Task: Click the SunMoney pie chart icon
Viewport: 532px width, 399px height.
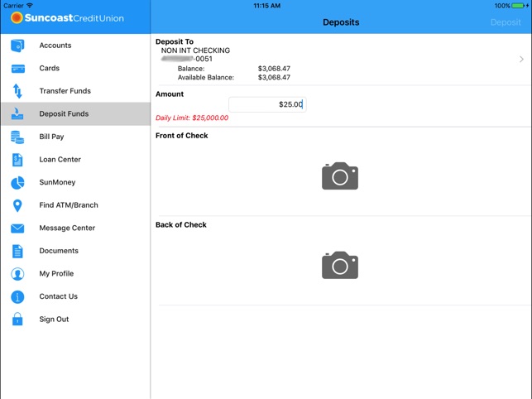Action: (x=17, y=182)
